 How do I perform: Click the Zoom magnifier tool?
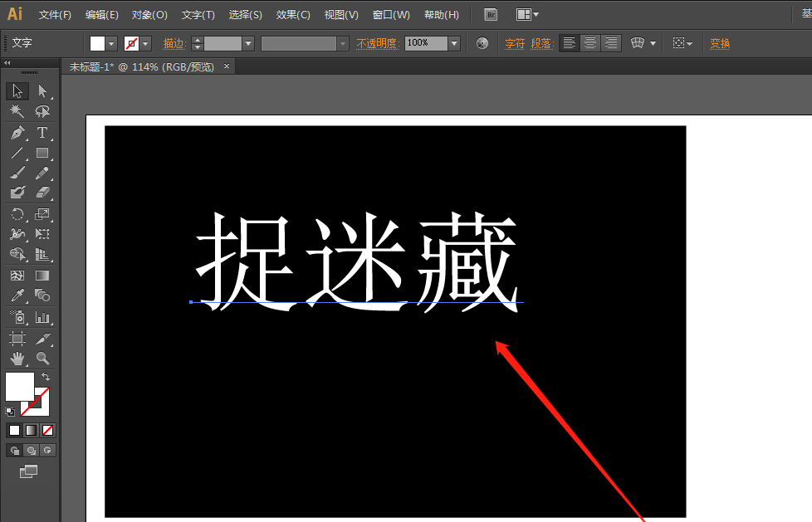42,359
